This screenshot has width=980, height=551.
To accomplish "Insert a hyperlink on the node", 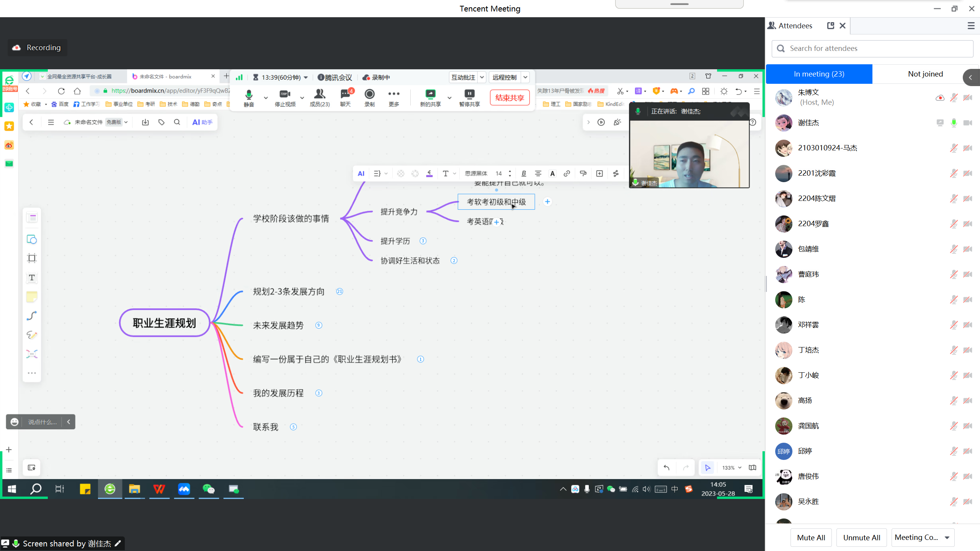I will [x=567, y=173].
